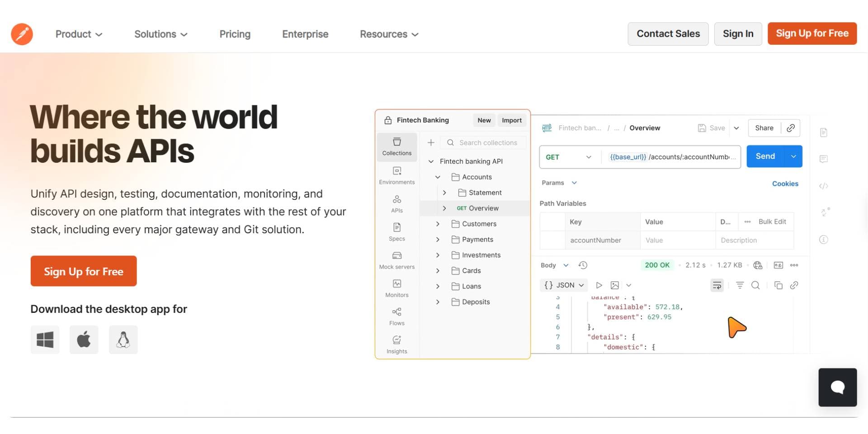Expand the Solutions menu
868x434 pixels.
[x=160, y=34]
